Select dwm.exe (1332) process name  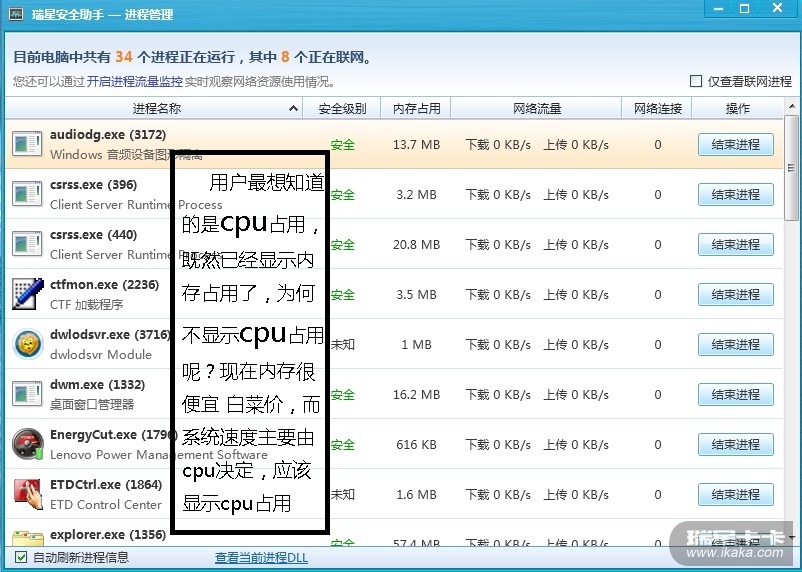point(98,385)
